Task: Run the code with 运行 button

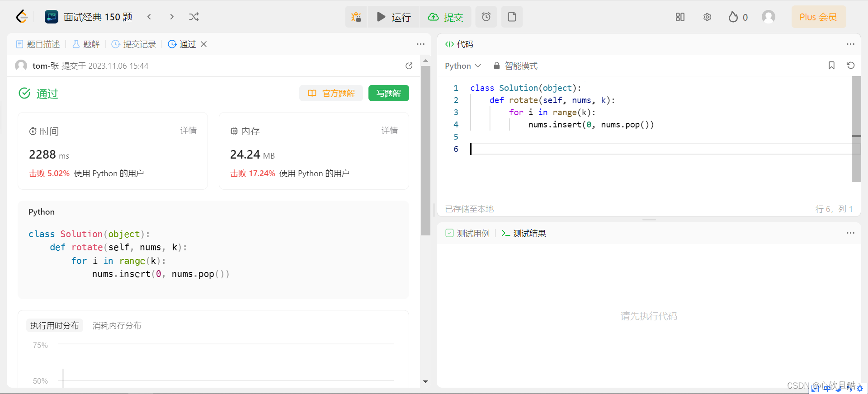Action: point(394,17)
